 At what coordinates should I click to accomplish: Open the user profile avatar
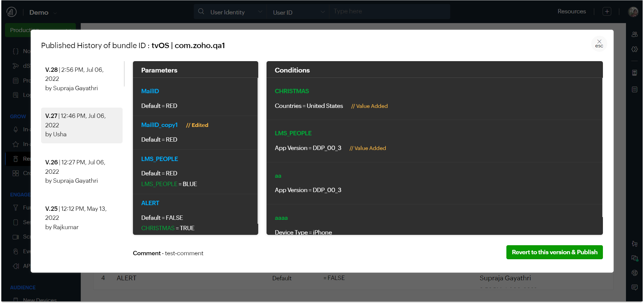[633, 12]
